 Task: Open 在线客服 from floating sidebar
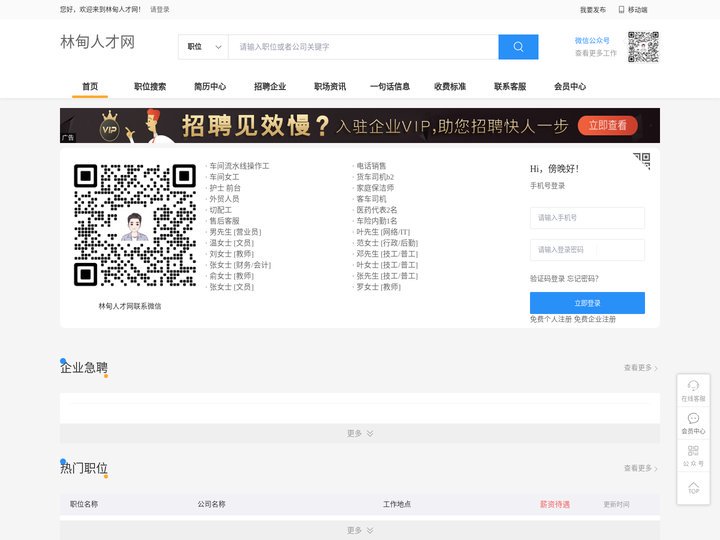pos(693,391)
